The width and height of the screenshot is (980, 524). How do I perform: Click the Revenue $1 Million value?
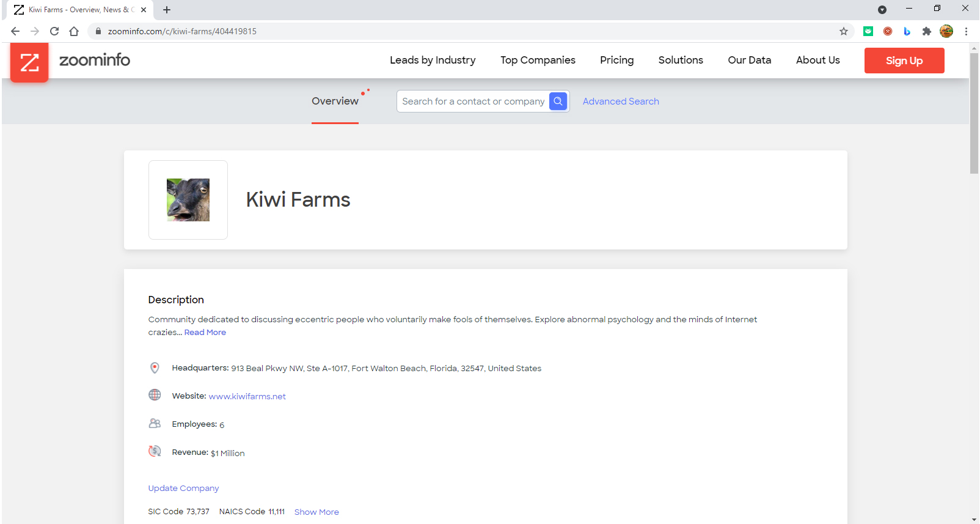228,453
